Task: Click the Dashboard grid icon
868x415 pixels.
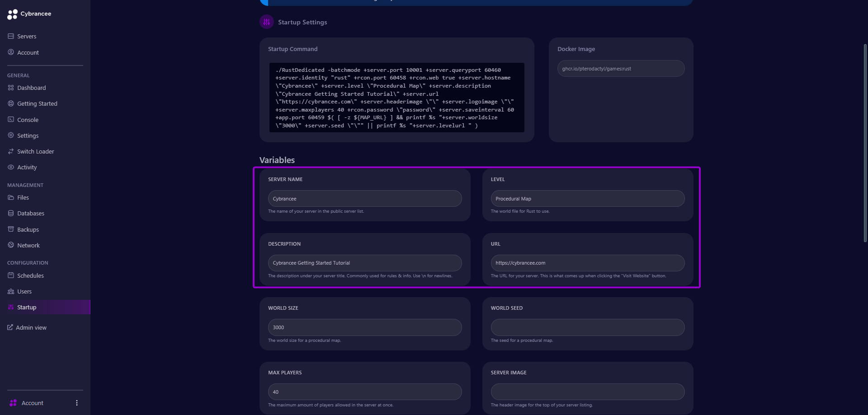Action: 11,88
